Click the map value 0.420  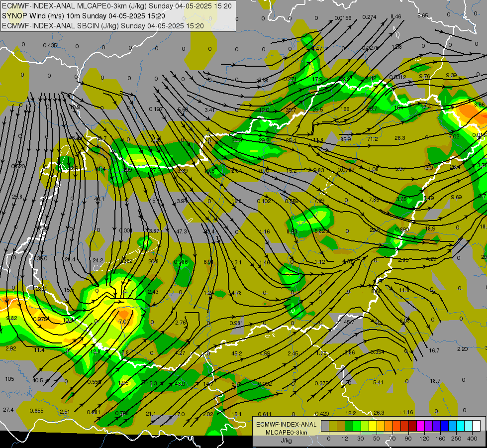pyautogui.click(x=322, y=414)
